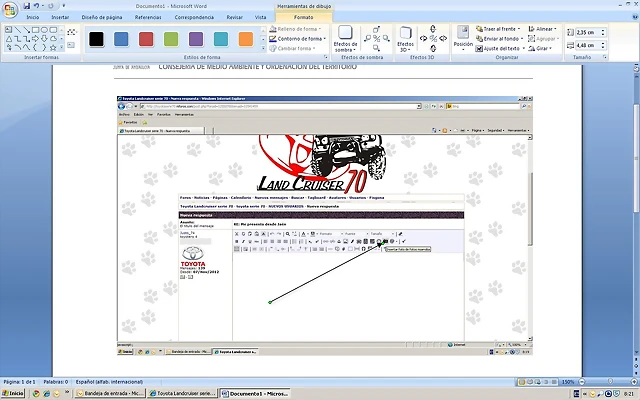Open Tamaño dialog launcher
This screenshot has height=400, width=640.
pos(605,58)
